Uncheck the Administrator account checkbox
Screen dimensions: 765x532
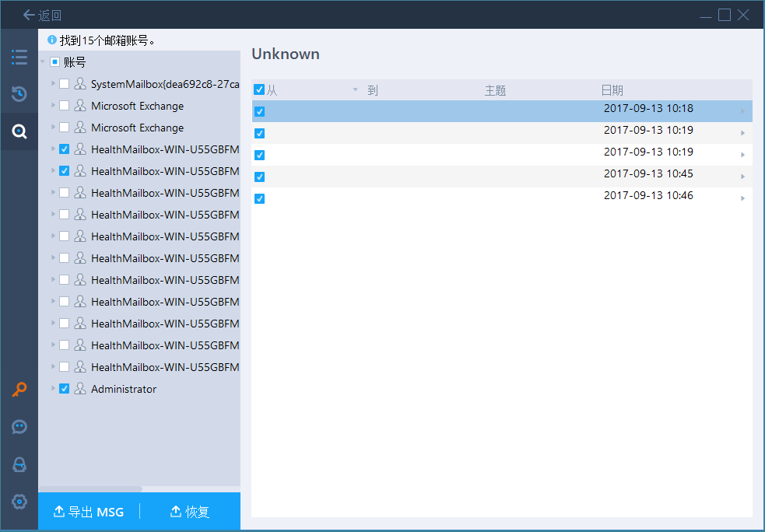65,389
